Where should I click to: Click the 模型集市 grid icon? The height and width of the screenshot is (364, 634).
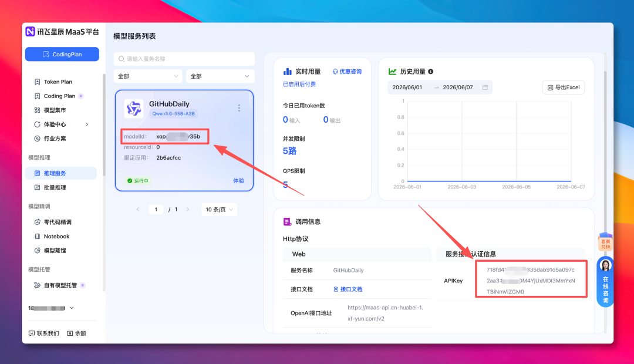tap(37, 110)
